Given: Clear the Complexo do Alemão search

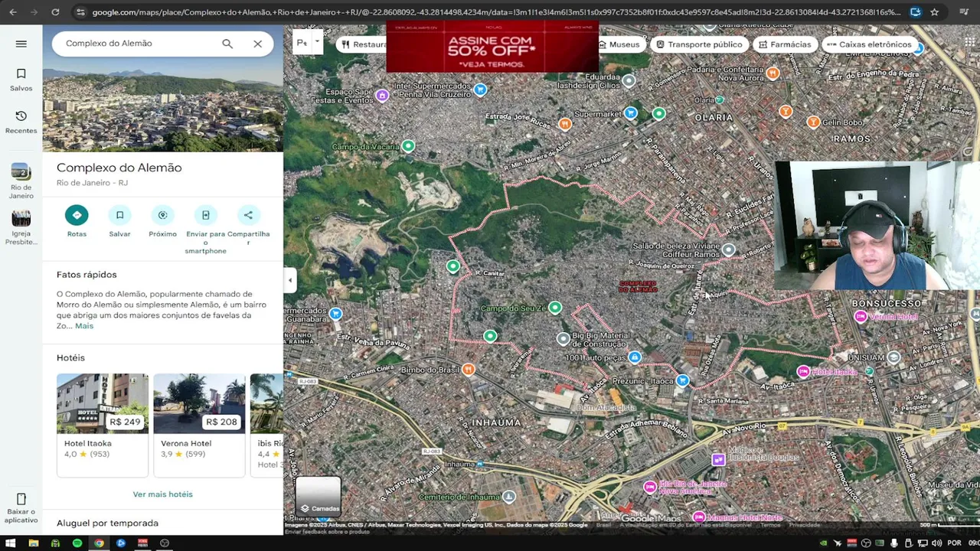Looking at the screenshot, I should pyautogui.click(x=258, y=44).
